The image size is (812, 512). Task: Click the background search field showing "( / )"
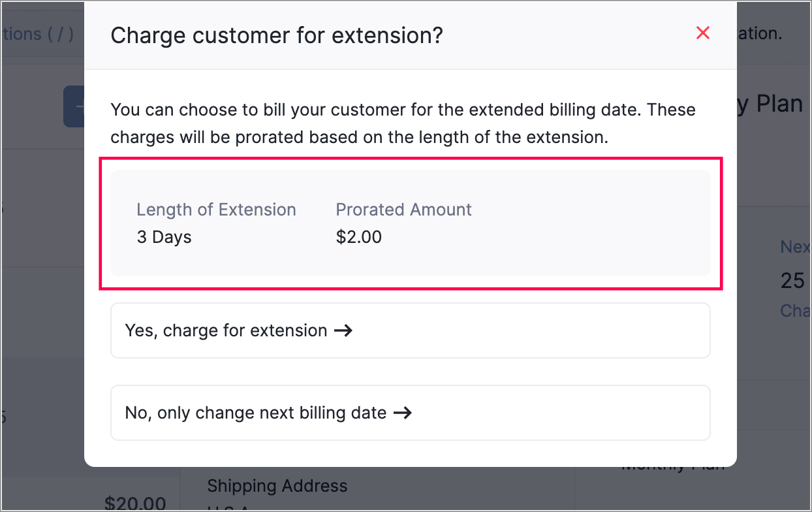(39, 34)
